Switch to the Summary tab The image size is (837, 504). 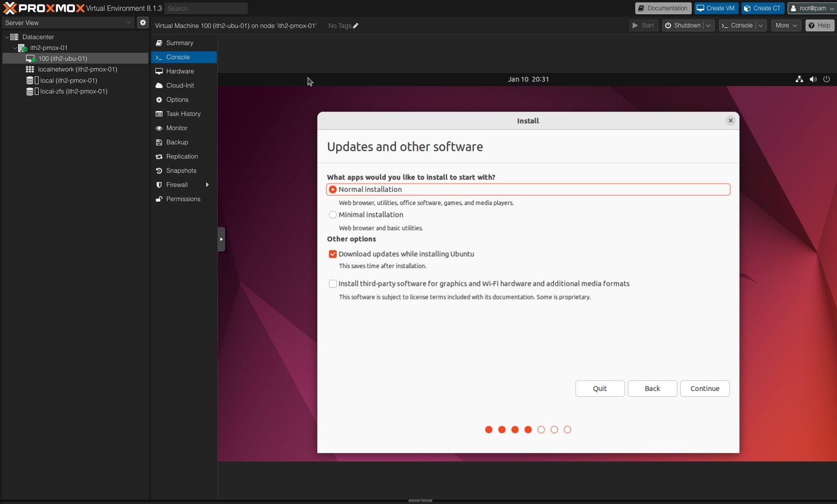[x=179, y=43]
